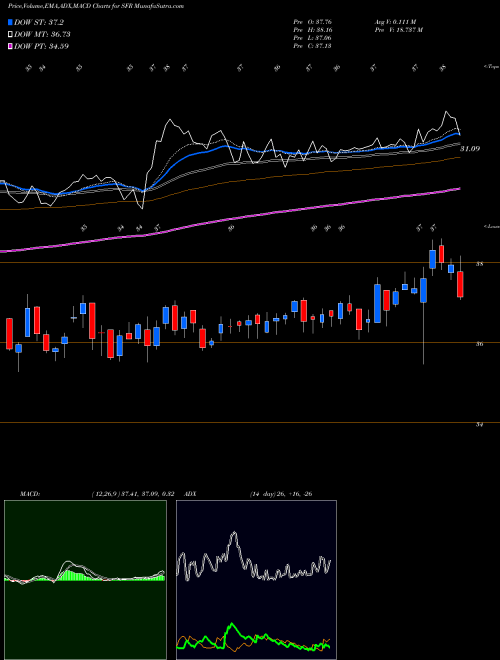Click the last red candlestick on the chart
Screen dimensions: 500x660
pyautogui.click(x=460, y=285)
